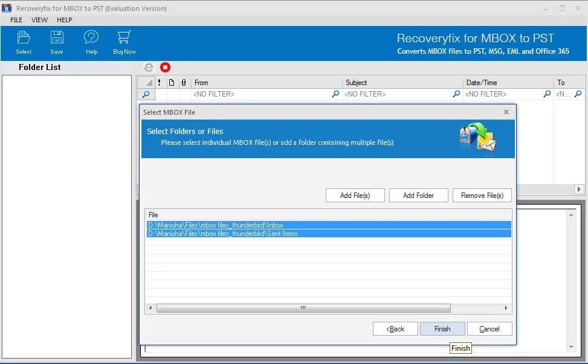
Task: Click the Remove File(s) button
Action: coord(482,196)
